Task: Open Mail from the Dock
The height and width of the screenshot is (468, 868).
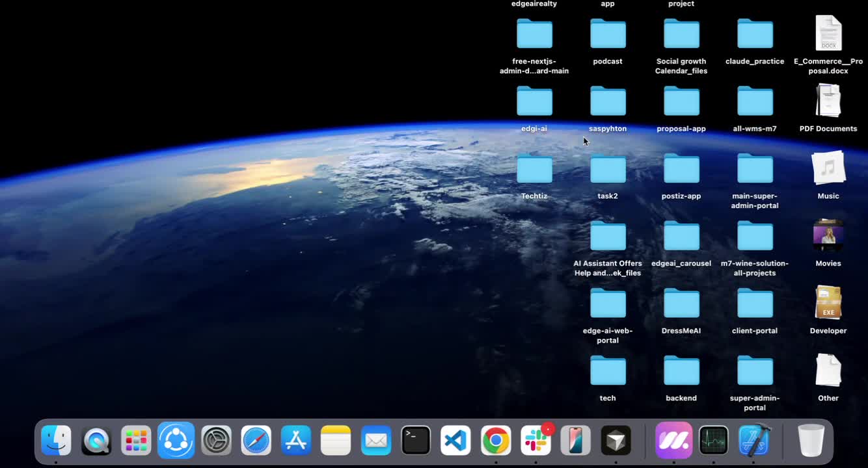Action: pos(376,441)
